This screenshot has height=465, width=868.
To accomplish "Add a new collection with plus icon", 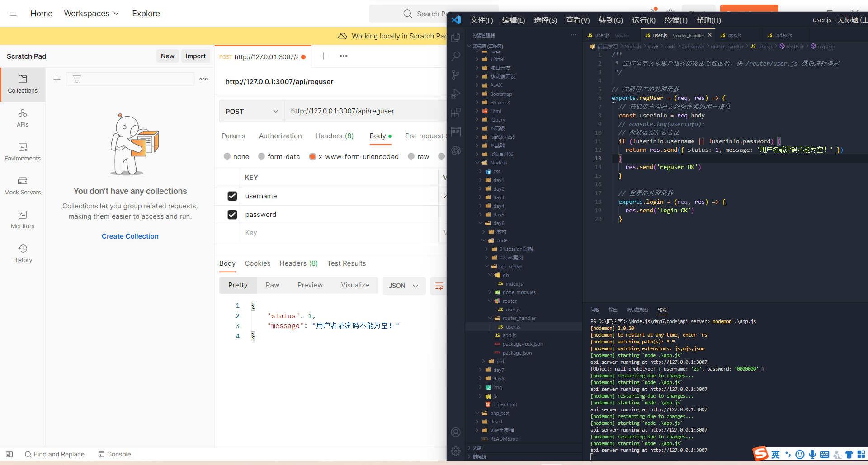I will tap(57, 79).
